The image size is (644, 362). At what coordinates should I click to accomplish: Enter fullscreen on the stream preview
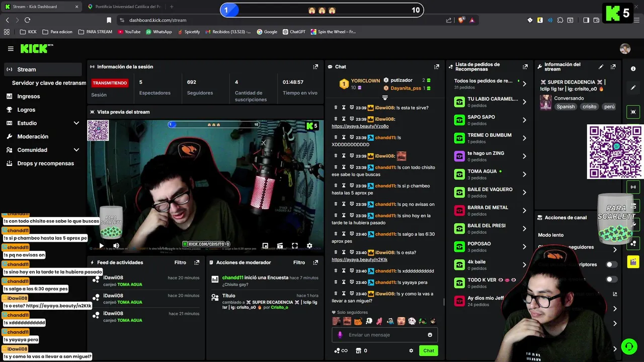tap(295, 246)
